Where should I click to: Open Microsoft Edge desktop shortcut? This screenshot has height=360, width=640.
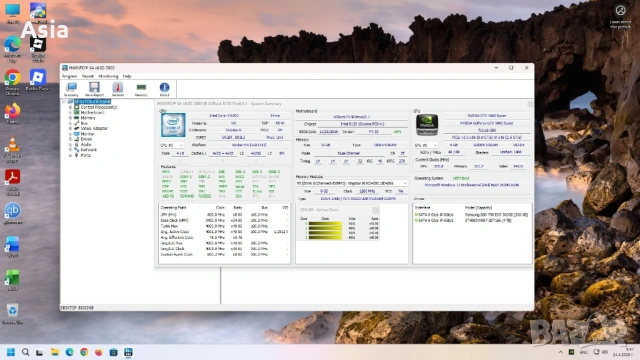click(12, 49)
